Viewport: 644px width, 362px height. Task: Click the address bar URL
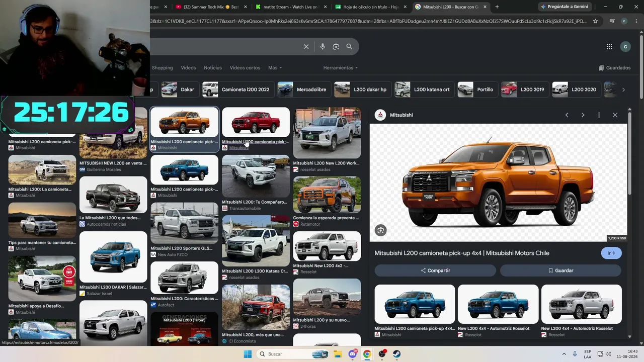click(x=368, y=21)
